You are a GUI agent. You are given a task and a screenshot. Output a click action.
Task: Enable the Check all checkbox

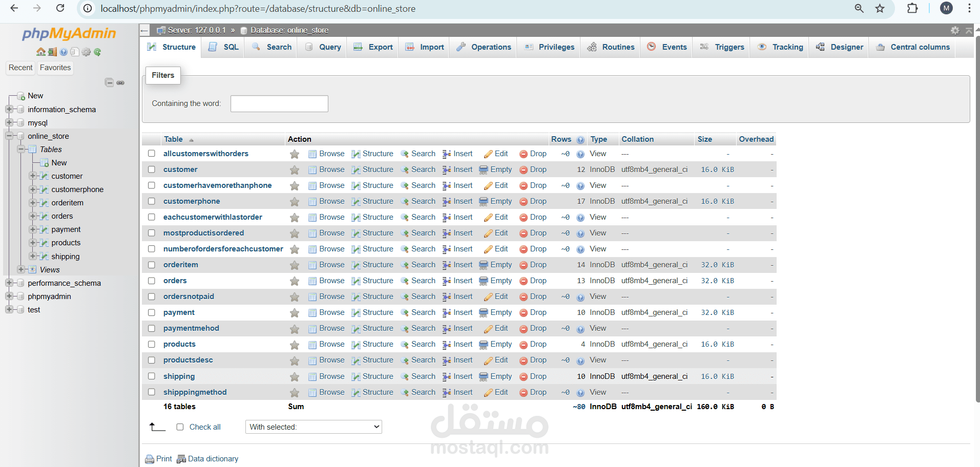click(180, 427)
